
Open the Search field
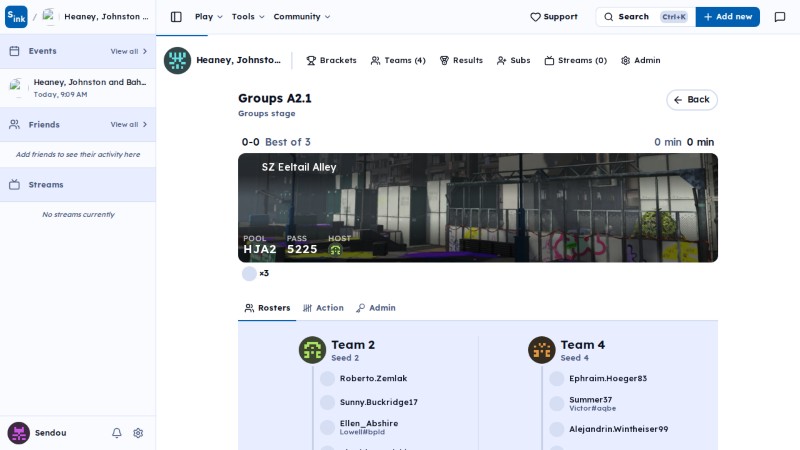pos(645,17)
